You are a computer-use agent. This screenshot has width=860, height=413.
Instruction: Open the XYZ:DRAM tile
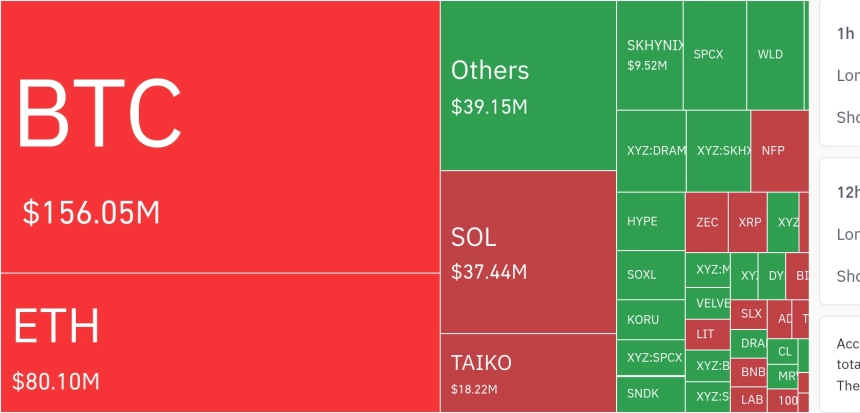tap(652, 151)
